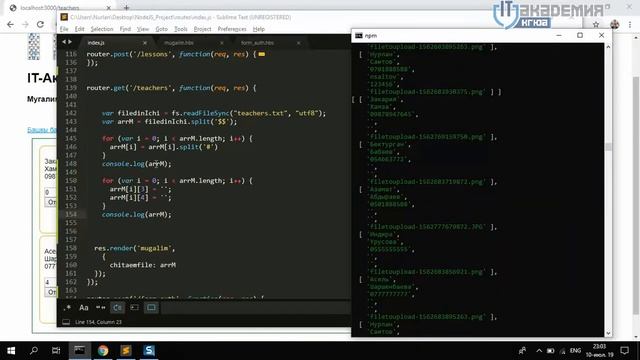Open the Chrome profile avatar
This screenshot has width=640, height=360.
[615, 24]
